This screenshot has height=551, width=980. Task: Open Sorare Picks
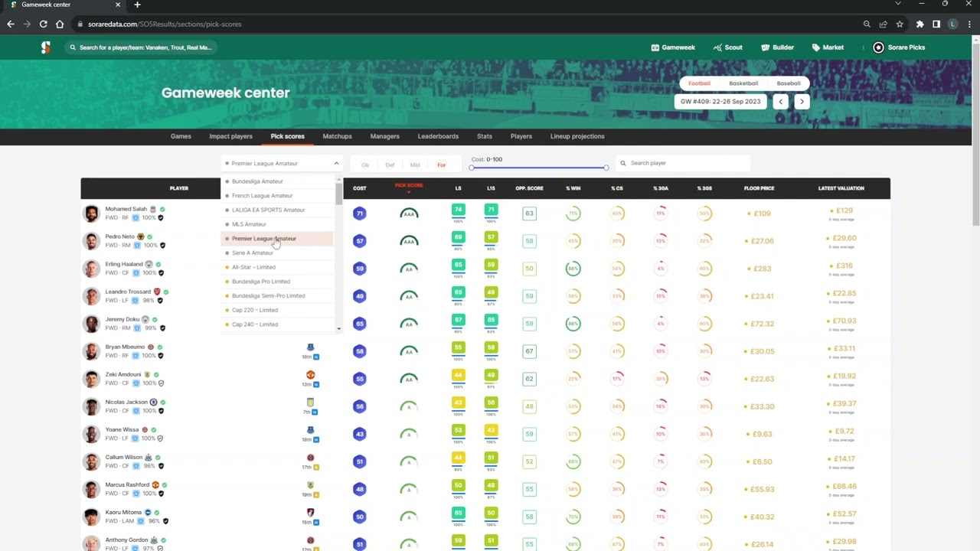[x=900, y=47]
